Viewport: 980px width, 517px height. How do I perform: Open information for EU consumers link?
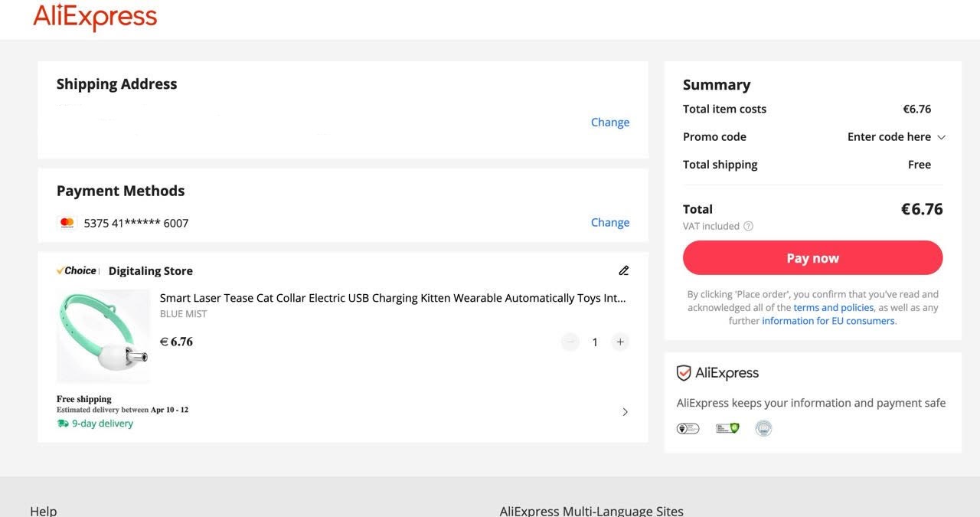(x=828, y=321)
